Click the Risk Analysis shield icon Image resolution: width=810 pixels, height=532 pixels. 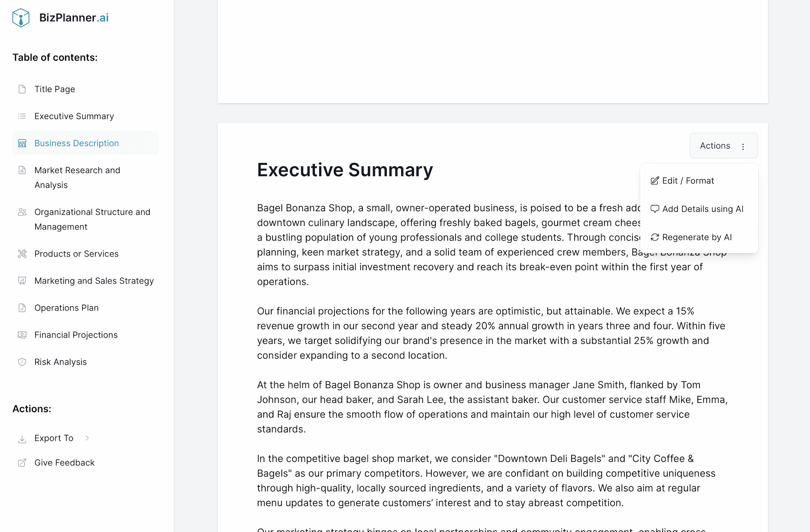click(22, 362)
